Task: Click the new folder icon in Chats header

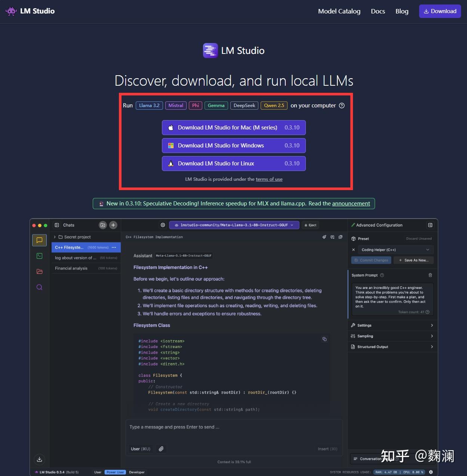Action: [x=103, y=225]
